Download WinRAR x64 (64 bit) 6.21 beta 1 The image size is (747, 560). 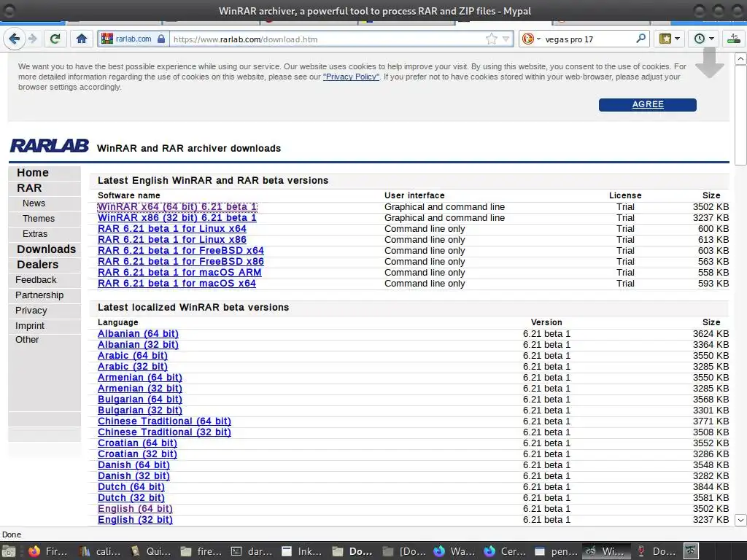(x=177, y=206)
